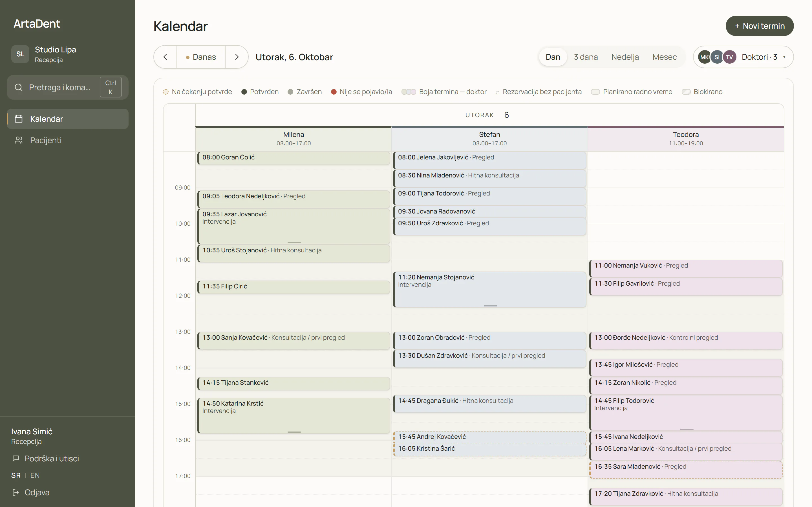The image size is (812, 507).
Task: Open the 11:20 Nemanja Stojanović appointment
Action: [x=489, y=289]
